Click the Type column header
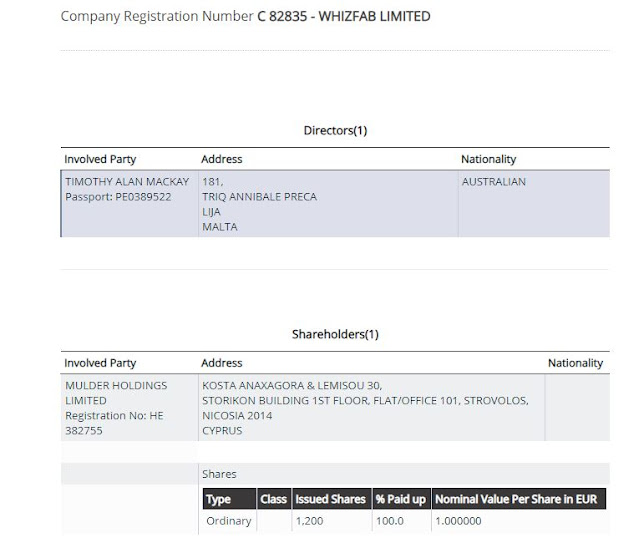Viewport: 639px width, 538px height. [x=217, y=499]
